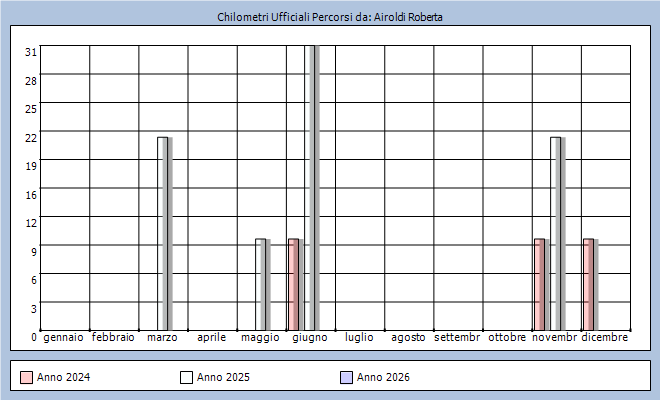Click the white marzo bar for 2025
Screen dimensions: 660x400
162,233
